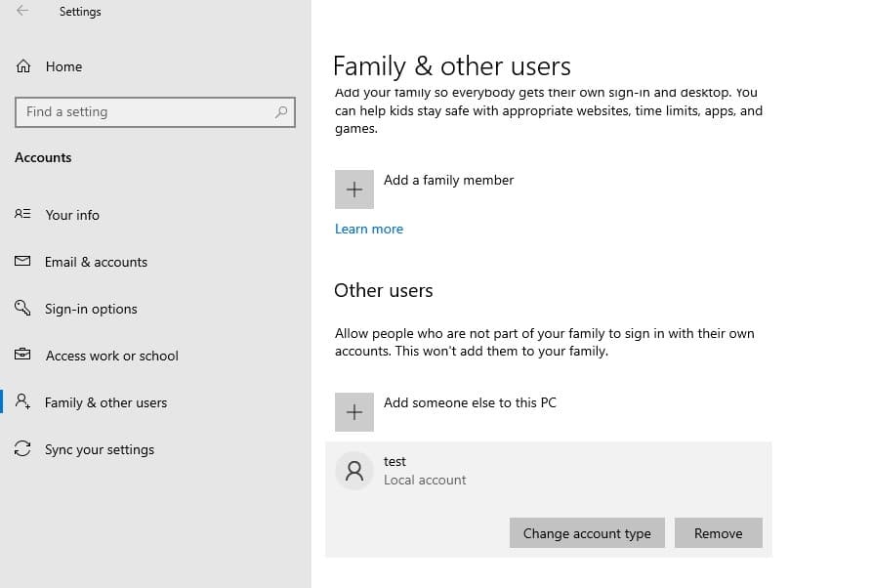
Task: Click the Sync your settings arrows icon
Action: [x=23, y=449]
